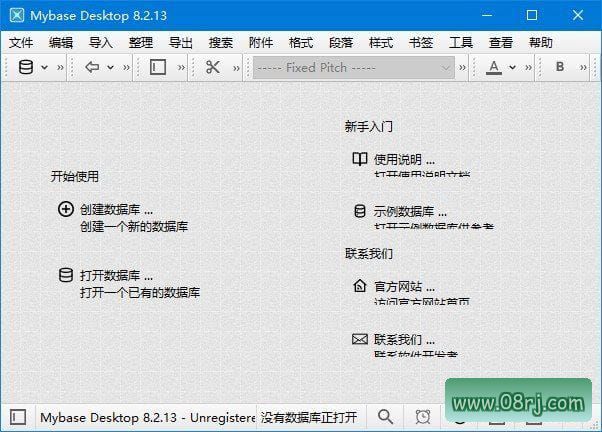Open the 工具 menu
Screen dimensions: 602x432
(x=461, y=42)
